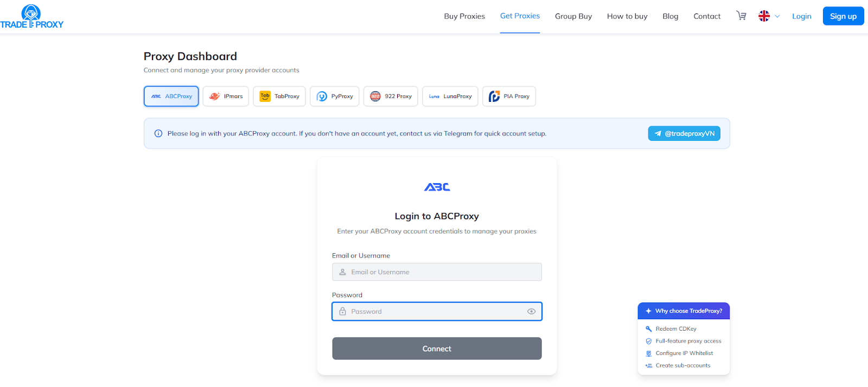Open the @tradeproxyVN Telegram button
This screenshot has width=868, height=387.
[x=684, y=133]
